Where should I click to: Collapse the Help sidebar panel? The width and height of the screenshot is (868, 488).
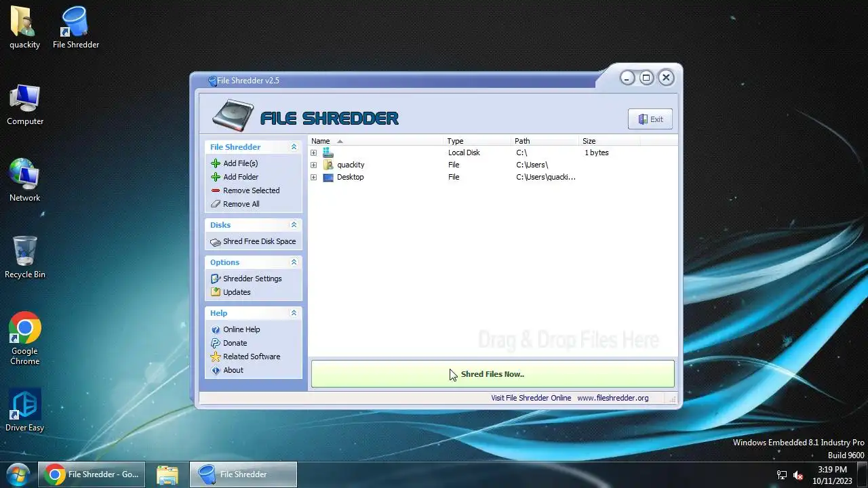[x=294, y=313]
